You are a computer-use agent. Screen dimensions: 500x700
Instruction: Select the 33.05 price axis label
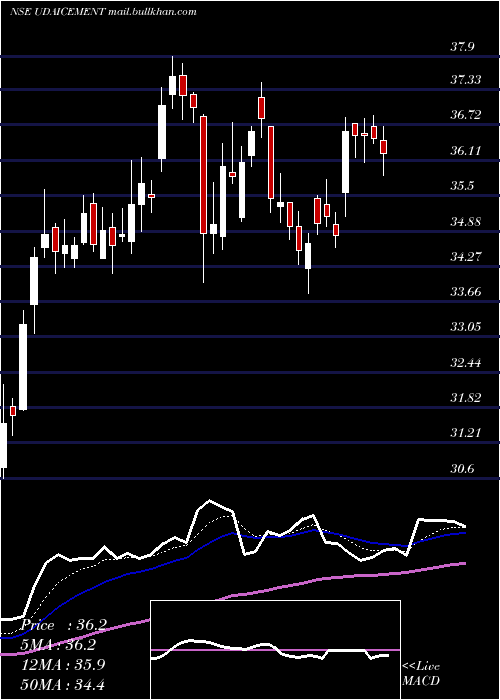[x=466, y=327]
